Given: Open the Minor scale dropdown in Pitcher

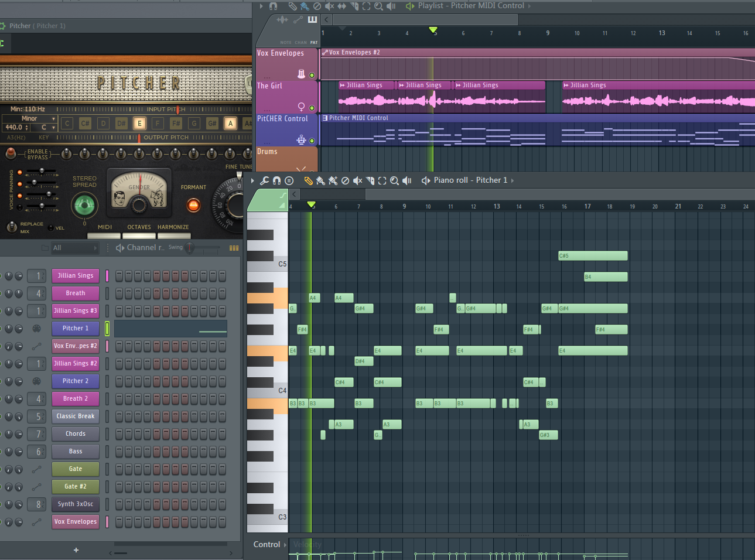Looking at the screenshot, I should [x=29, y=118].
